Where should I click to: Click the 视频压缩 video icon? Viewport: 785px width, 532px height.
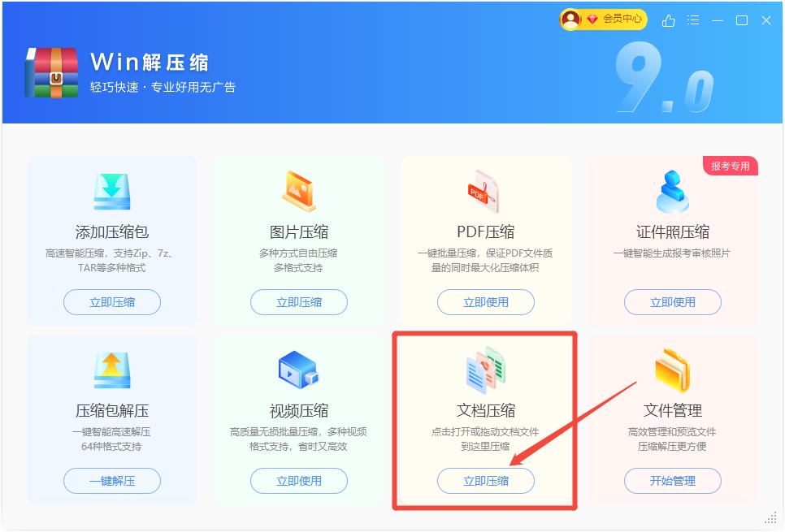click(x=299, y=370)
